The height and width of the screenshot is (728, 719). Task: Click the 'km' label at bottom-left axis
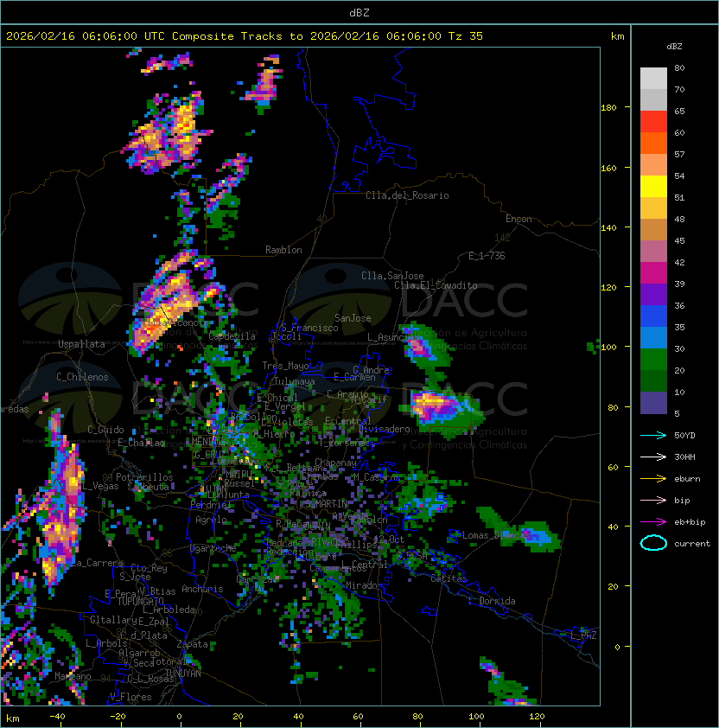[13, 718]
